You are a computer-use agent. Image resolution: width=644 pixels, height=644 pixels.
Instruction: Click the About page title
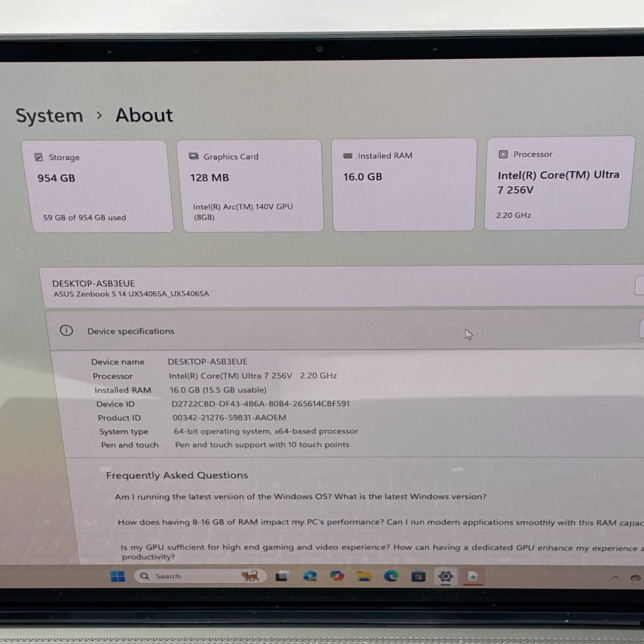pos(144,115)
